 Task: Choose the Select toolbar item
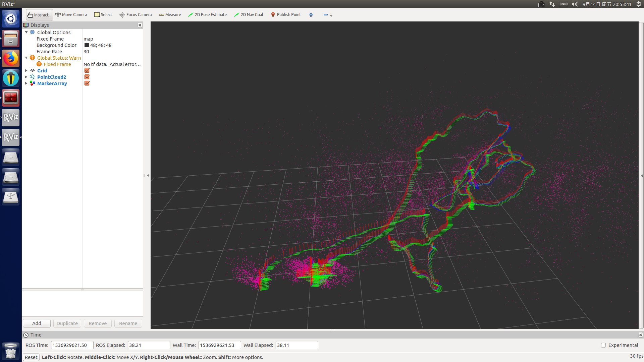click(103, 15)
